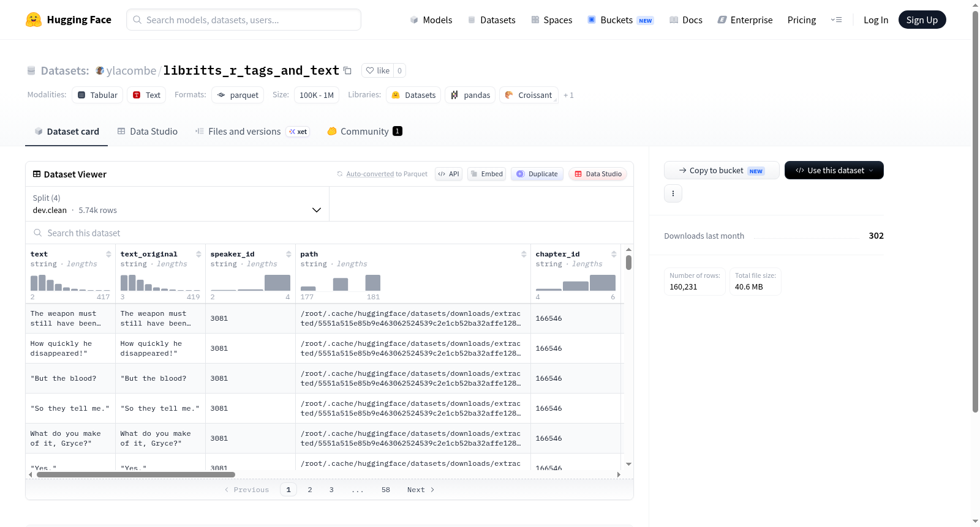Click Next page in pagination
980x527 pixels.
[421, 490]
